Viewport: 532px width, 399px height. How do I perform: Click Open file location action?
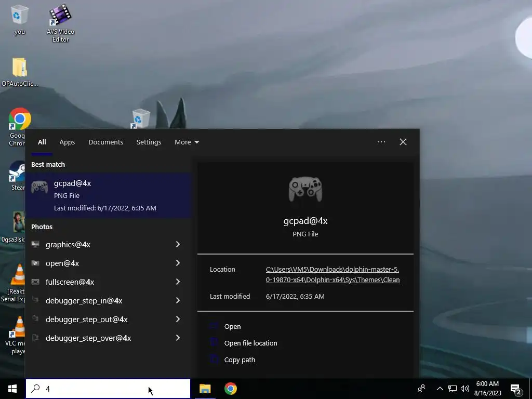click(250, 343)
